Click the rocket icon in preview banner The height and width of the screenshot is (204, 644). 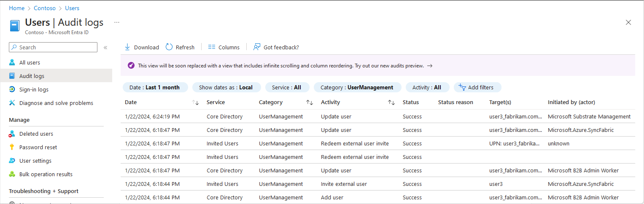(x=131, y=66)
